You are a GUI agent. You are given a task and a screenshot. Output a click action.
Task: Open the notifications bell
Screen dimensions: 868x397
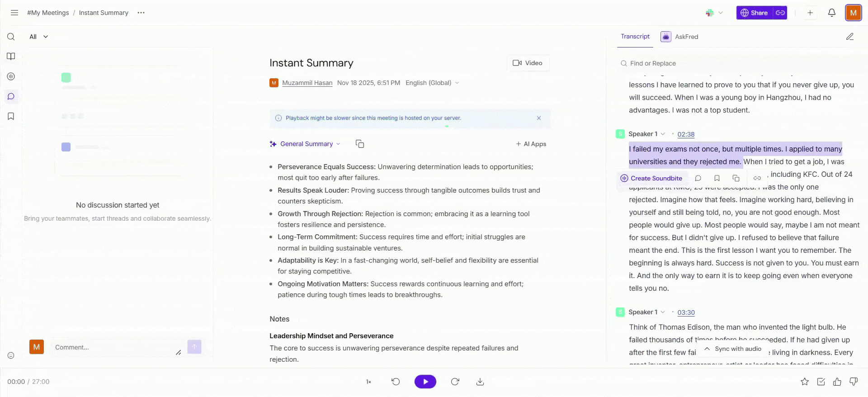click(831, 13)
